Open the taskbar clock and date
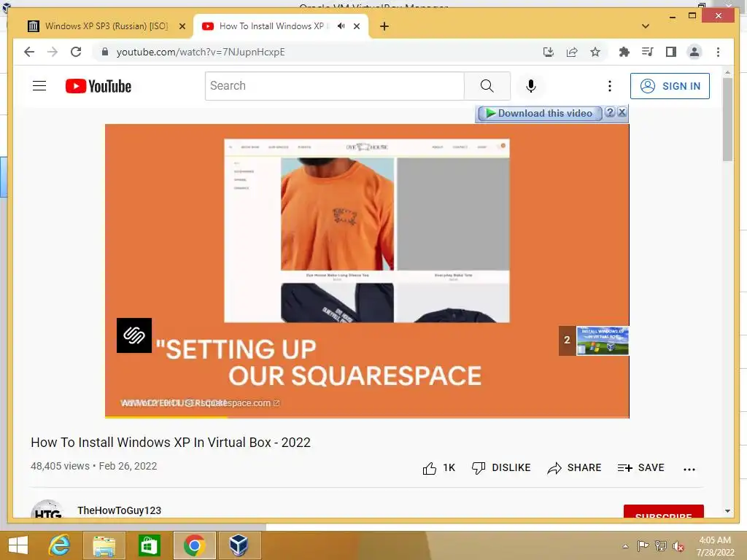The height and width of the screenshot is (560, 747). [715, 546]
